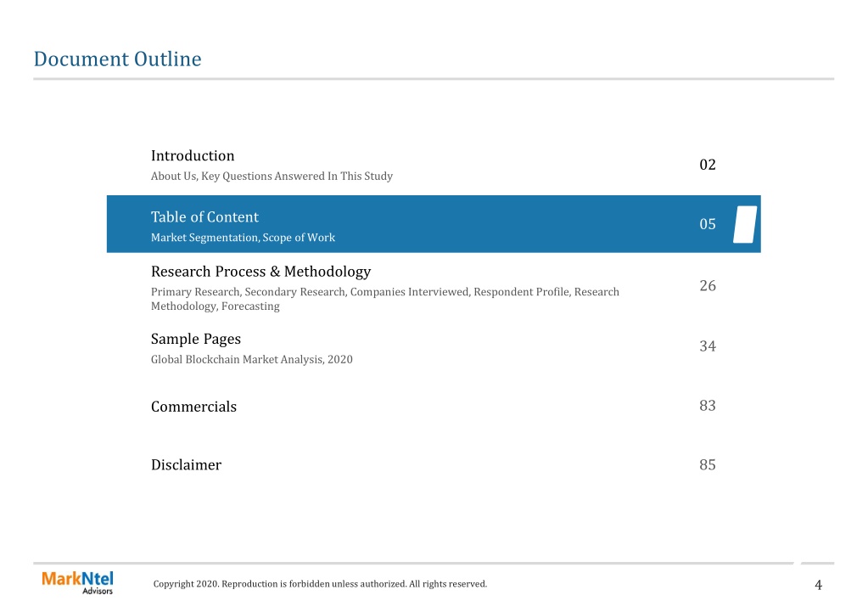868x601 pixels.
Task: Select the Disclaimer entry
Action: pyautogui.click(x=186, y=464)
